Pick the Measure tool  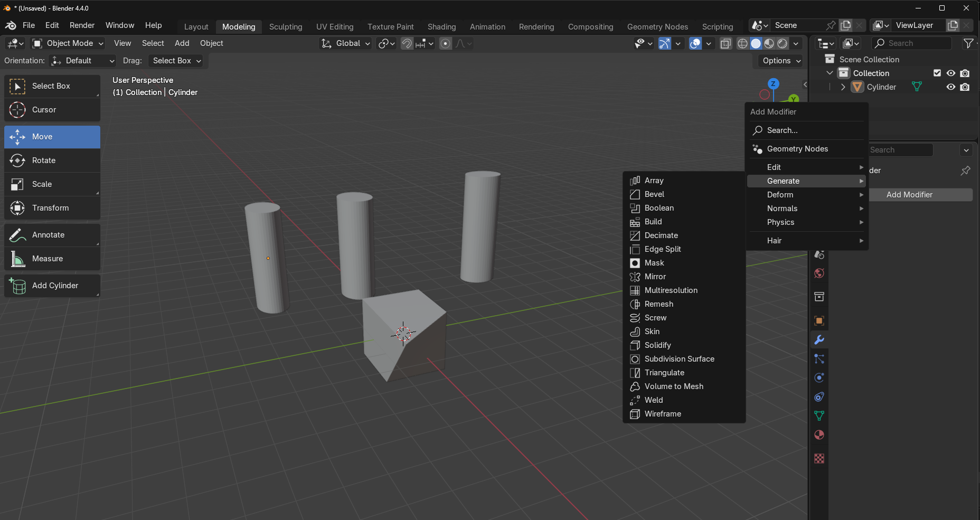click(52, 259)
